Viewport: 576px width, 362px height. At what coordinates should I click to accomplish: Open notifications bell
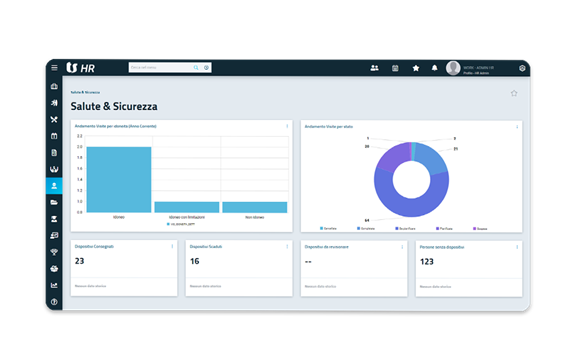[x=435, y=68]
